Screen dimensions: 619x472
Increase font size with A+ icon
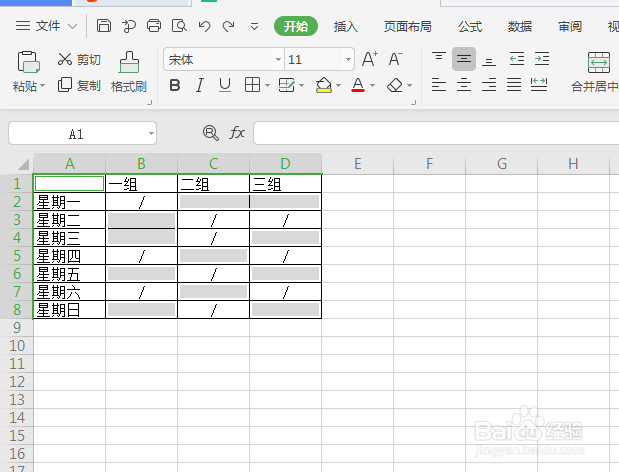point(370,59)
